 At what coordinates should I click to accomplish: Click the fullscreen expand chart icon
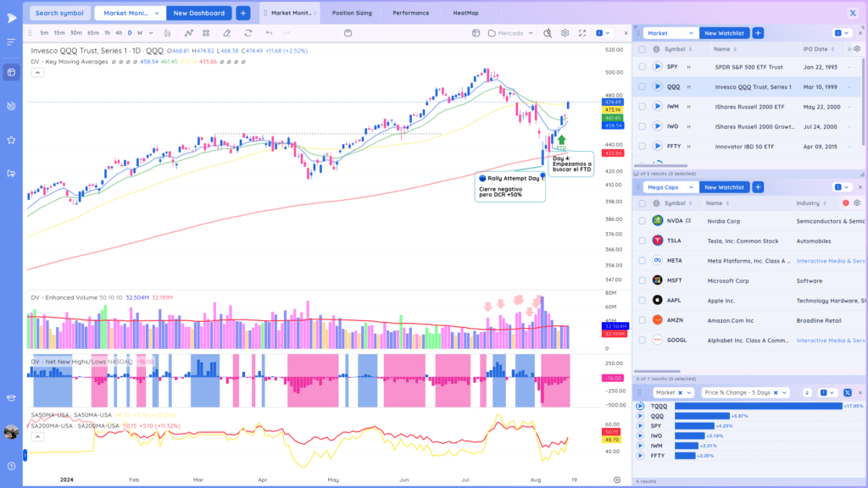click(x=581, y=33)
